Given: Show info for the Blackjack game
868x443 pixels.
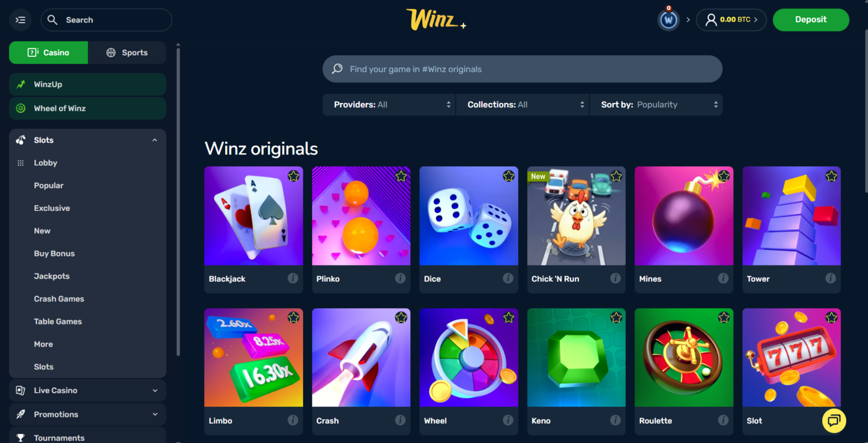Looking at the screenshot, I should pyautogui.click(x=293, y=279).
